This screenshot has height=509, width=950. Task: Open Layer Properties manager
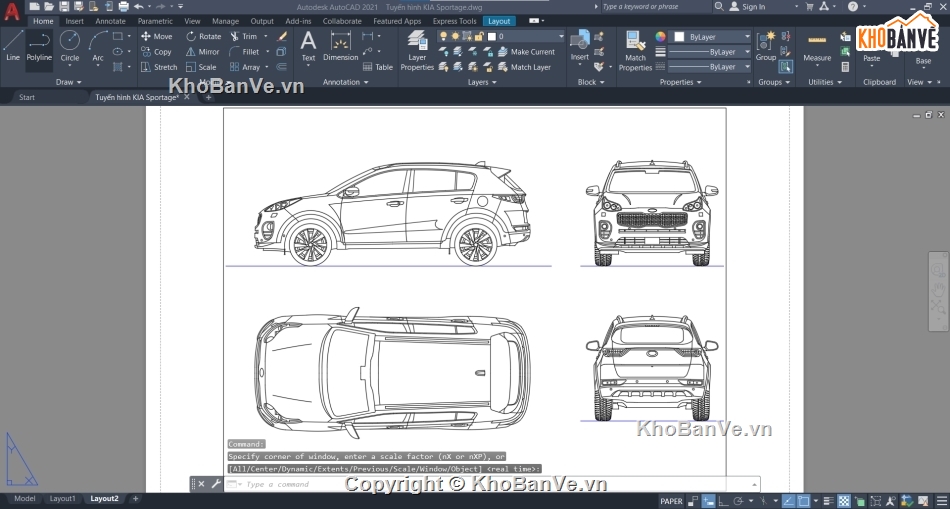pos(417,50)
